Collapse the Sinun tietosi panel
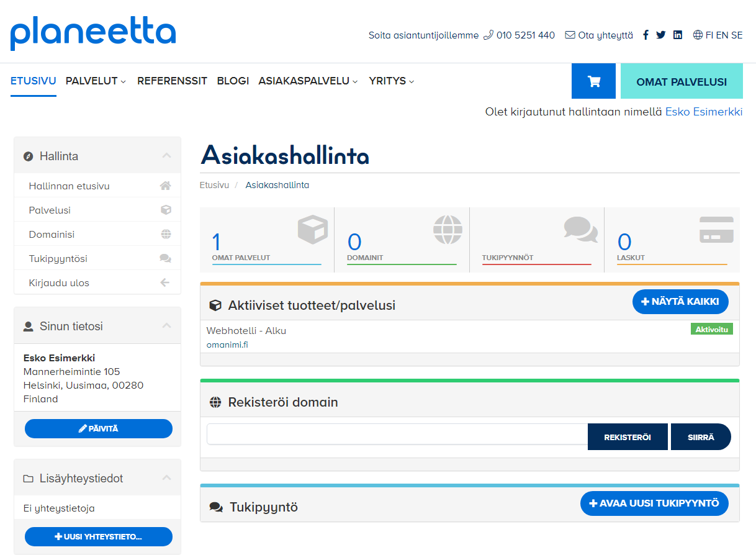 pyautogui.click(x=166, y=325)
